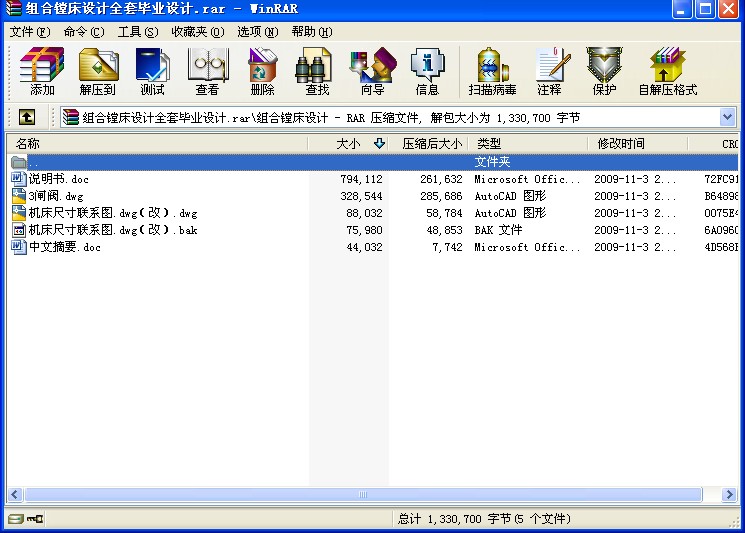
Task: Open the 收藏夹(O) menu
Action: [x=198, y=32]
